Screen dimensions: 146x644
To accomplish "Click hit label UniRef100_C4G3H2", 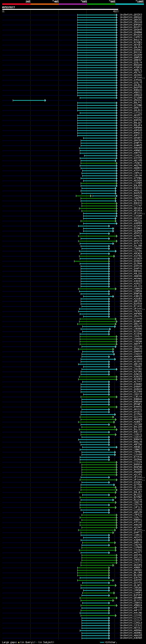I will 131,369.
